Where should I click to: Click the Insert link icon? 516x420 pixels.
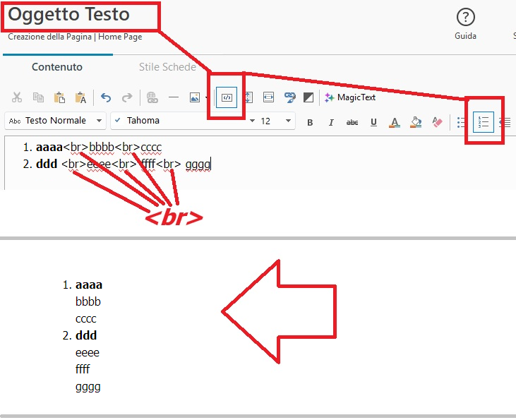(x=152, y=97)
